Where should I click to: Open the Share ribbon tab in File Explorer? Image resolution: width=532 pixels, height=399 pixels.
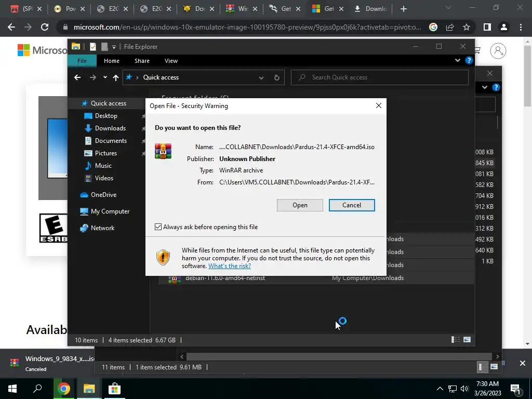pyautogui.click(x=142, y=61)
